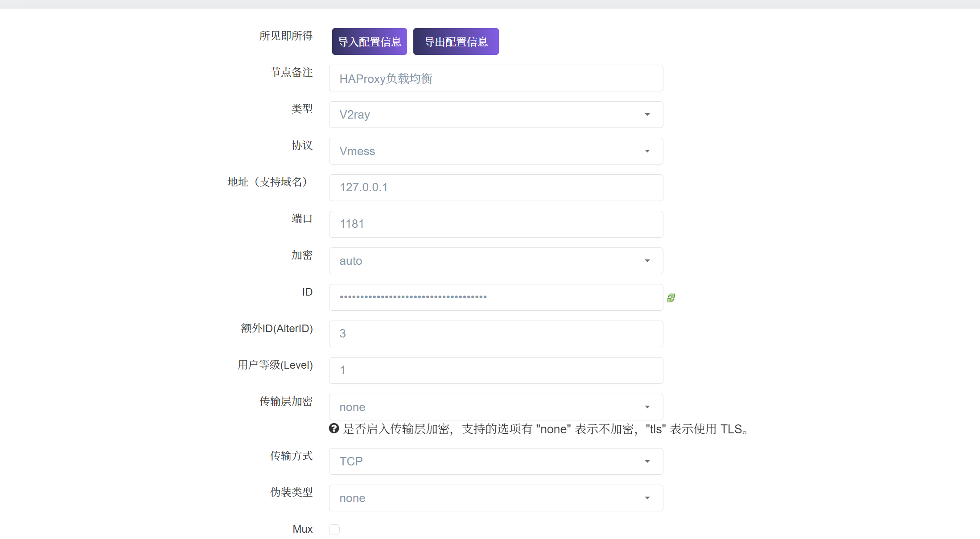Open the 伪装类型 none dropdown
980x539 pixels.
496,498
